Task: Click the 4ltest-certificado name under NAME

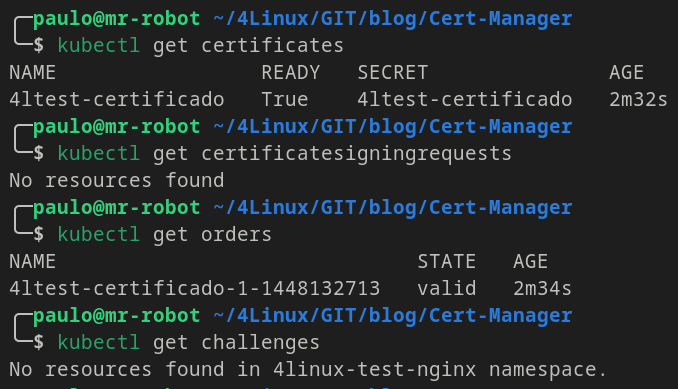Action: click(x=117, y=99)
